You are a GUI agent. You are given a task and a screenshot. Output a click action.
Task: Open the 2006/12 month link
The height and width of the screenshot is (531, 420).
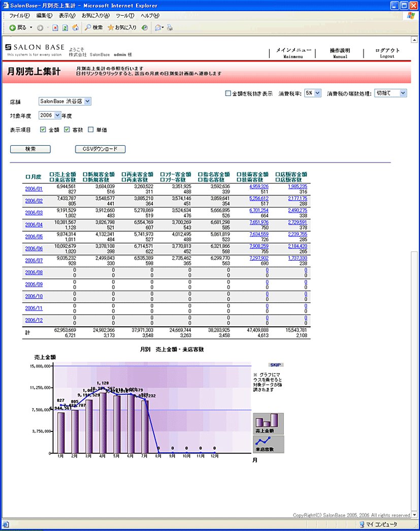[x=34, y=320]
